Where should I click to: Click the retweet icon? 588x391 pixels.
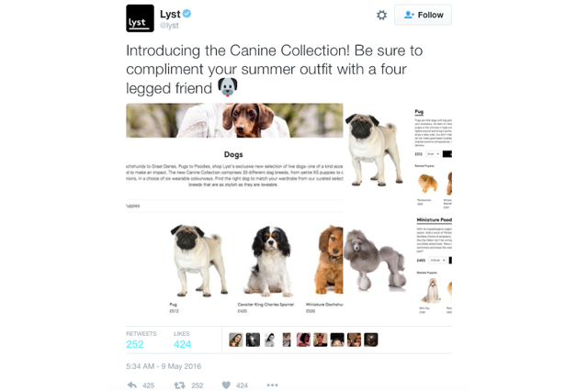coord(179,385)
